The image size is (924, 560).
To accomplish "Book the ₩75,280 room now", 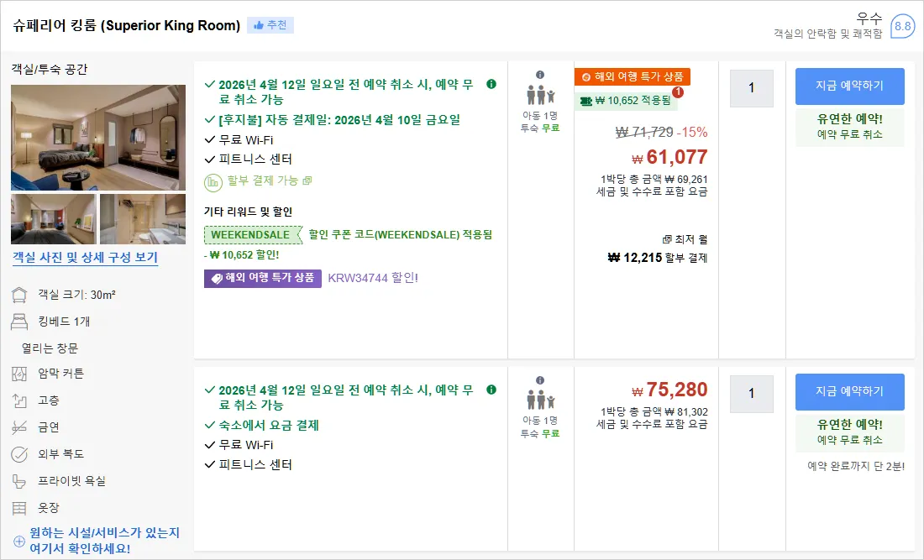I will 849,391.
